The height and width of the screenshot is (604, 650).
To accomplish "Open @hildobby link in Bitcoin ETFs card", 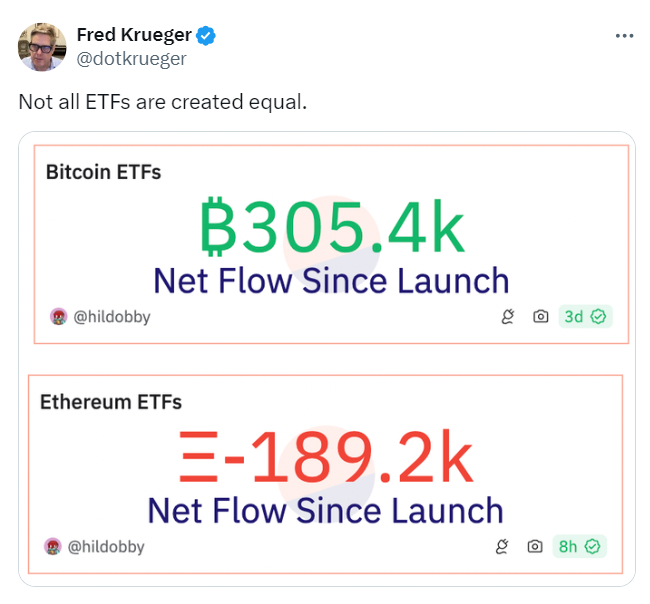I will [x=112, y=317].
